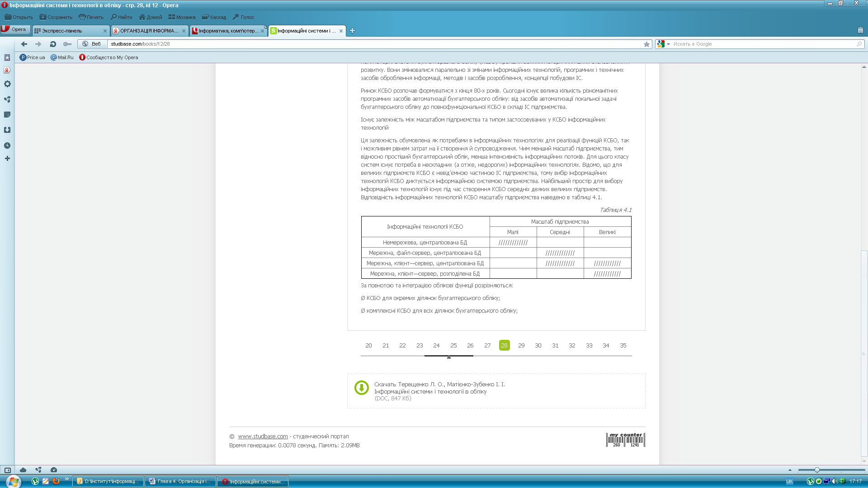Add a new tab with plus button
868x488 pixels.
[x=352, y=31]
